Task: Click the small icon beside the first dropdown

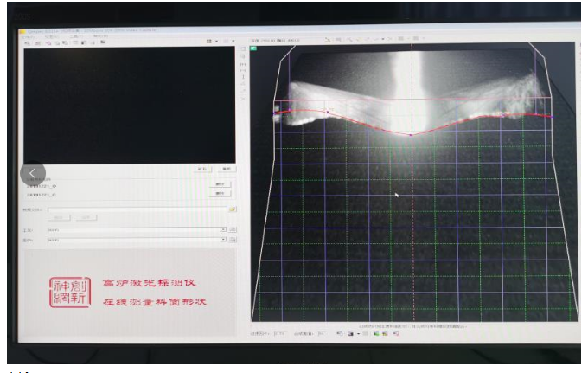Action: tap(233, 230)
